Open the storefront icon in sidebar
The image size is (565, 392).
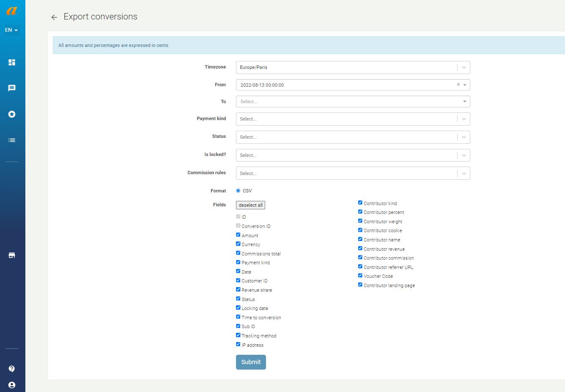click(x=12, y=255)
